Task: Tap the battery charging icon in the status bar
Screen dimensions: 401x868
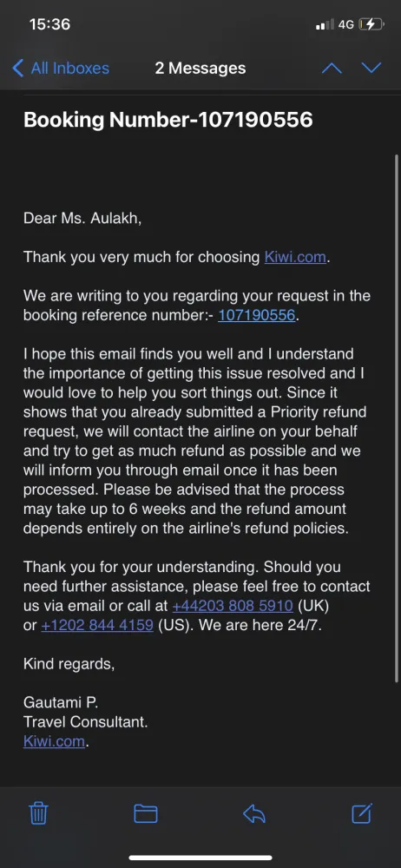Action: pos(371,24)
